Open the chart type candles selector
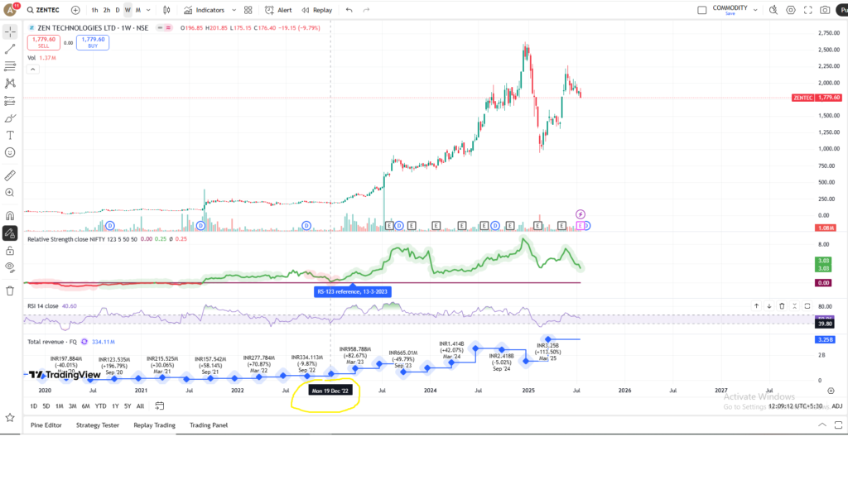The image size is (848, 504). (x=166, y=10)
